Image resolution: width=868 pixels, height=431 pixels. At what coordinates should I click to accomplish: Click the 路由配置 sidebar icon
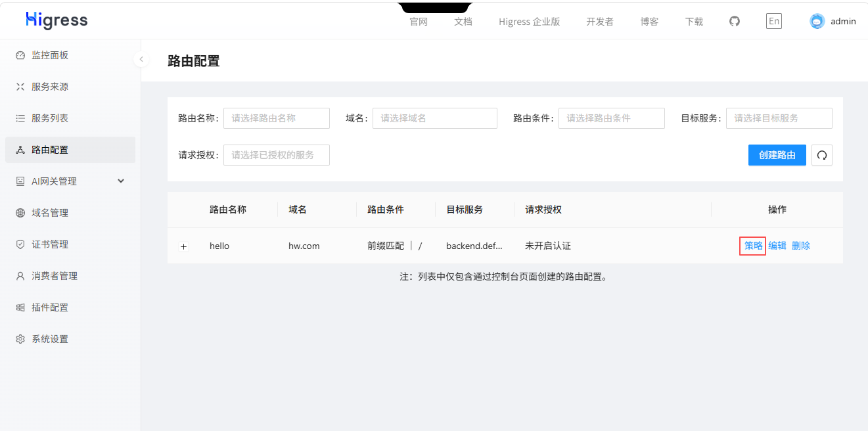coord(20,150)
